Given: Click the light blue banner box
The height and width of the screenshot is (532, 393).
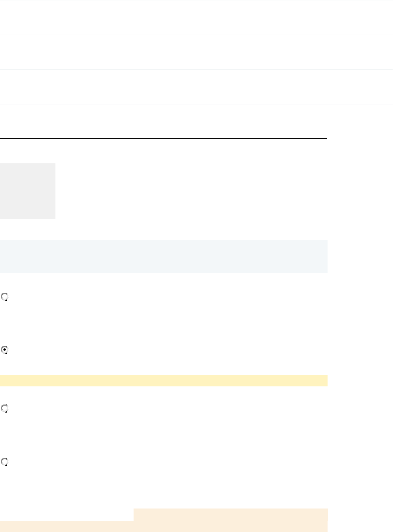Looking at the screenshot, I should click(x=164, y=257).
